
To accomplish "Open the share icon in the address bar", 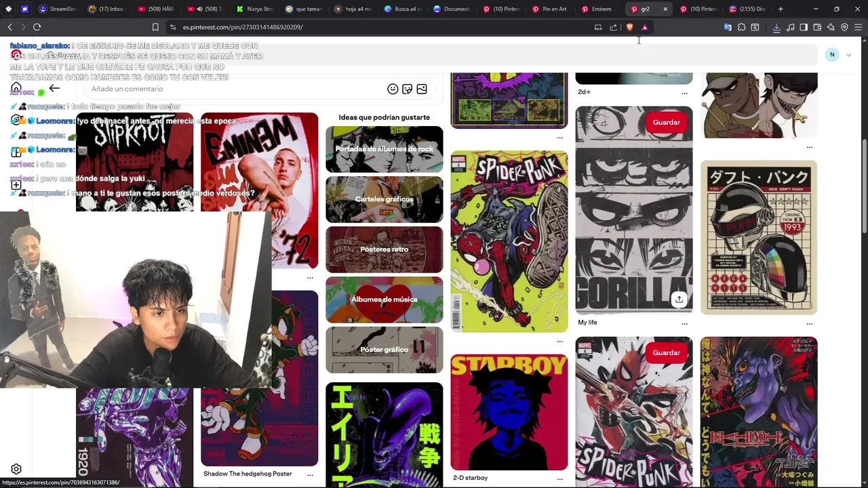I will pyautogui.click(x=614, y=27).
